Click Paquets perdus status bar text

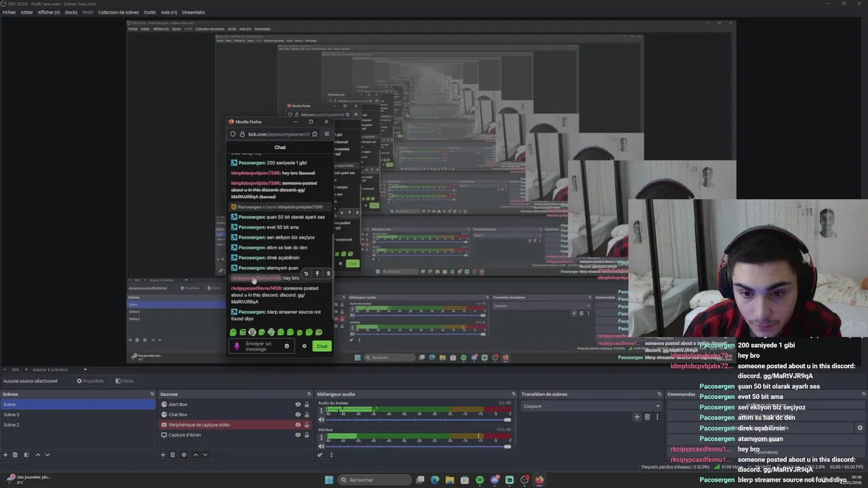675,466
